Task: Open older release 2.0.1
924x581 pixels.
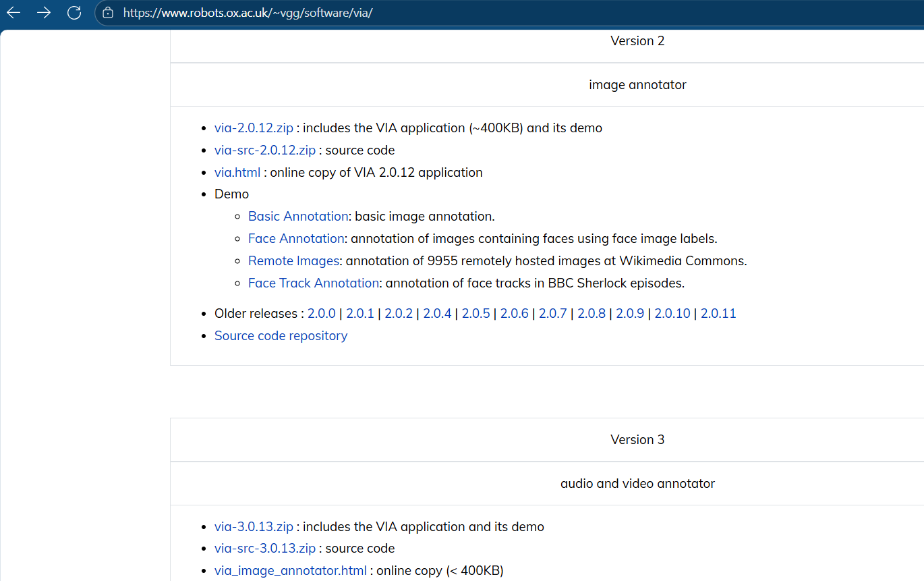Action: tap(360, 313)
